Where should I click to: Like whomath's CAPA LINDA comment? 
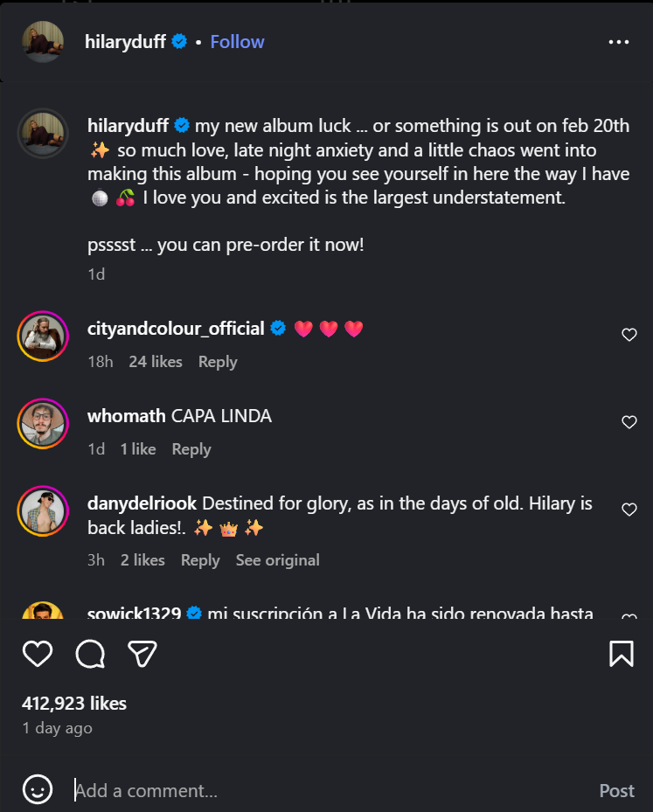point(629,422)
